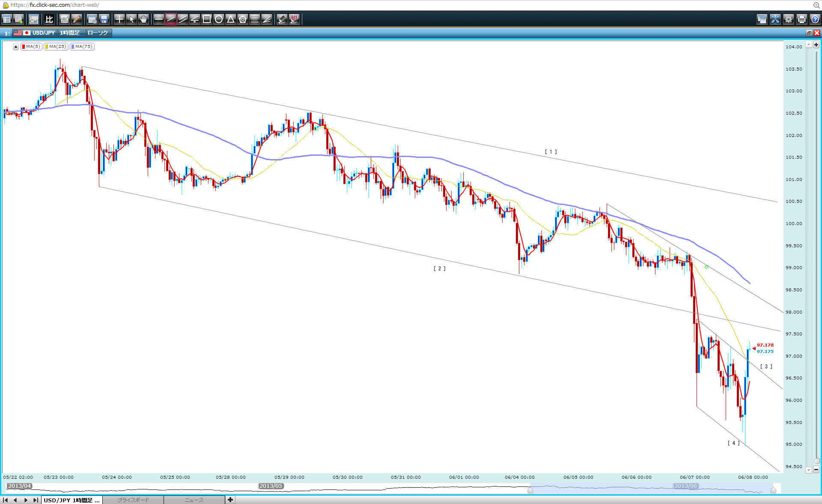822x504 pixels.
Task: Switch to the ニュース tab
Action: [x=194, y=500]
